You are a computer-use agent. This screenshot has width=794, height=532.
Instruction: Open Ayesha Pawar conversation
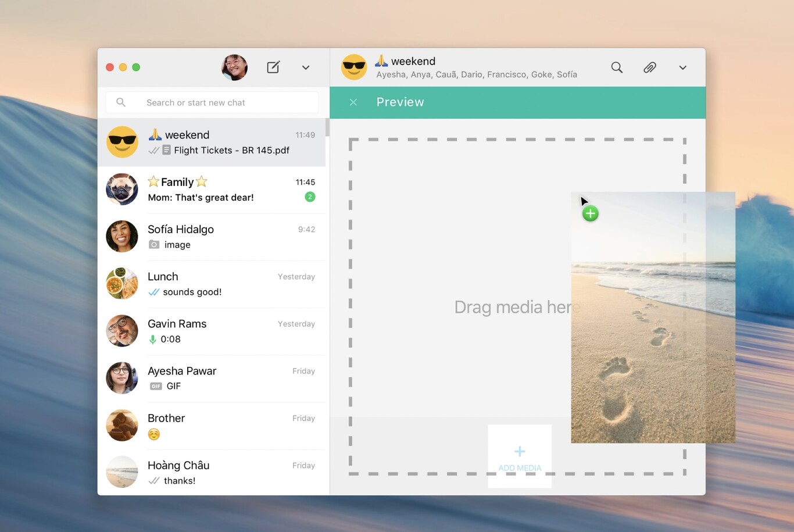pyautogui.click(x=212, y=378)
